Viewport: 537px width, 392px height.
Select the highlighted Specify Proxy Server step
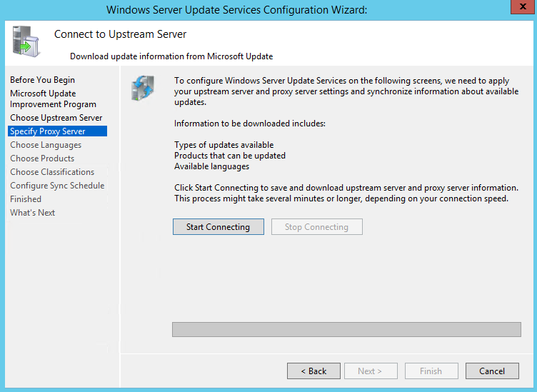coord(48,131)
